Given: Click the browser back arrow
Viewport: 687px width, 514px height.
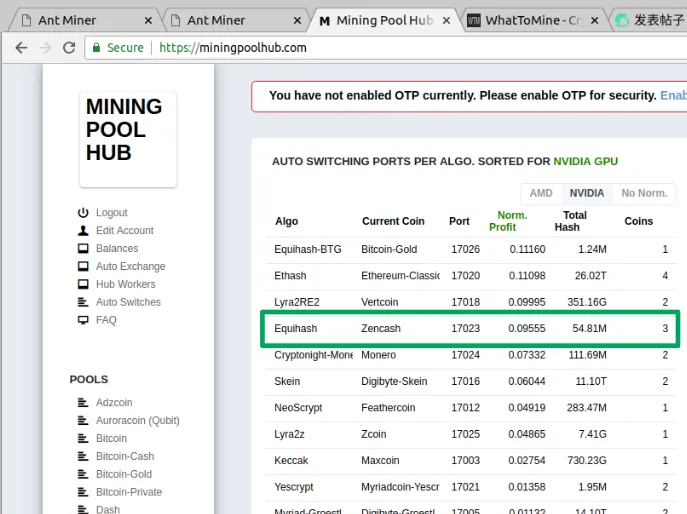Looking at the screenshot, I should click(x=21, y=47).
